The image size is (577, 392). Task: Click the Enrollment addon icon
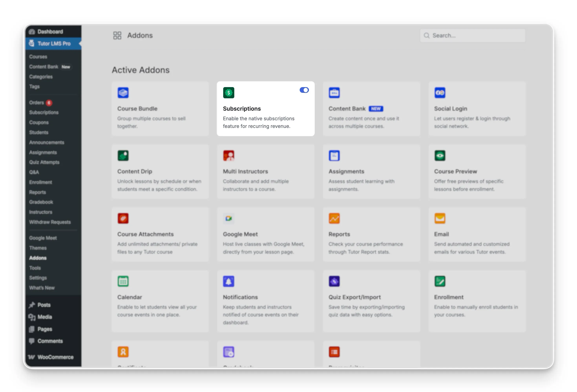pyautogui.click(x=440, y=281)
